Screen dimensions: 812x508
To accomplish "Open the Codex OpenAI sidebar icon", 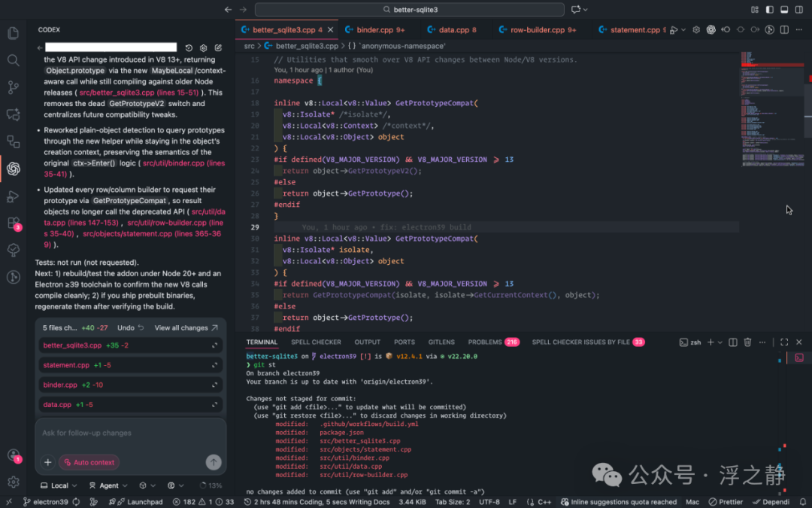I will [14, 169].
